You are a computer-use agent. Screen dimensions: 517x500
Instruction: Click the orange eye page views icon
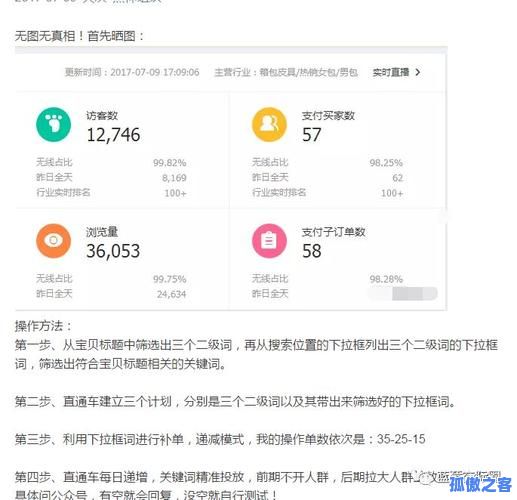[53, 241]
